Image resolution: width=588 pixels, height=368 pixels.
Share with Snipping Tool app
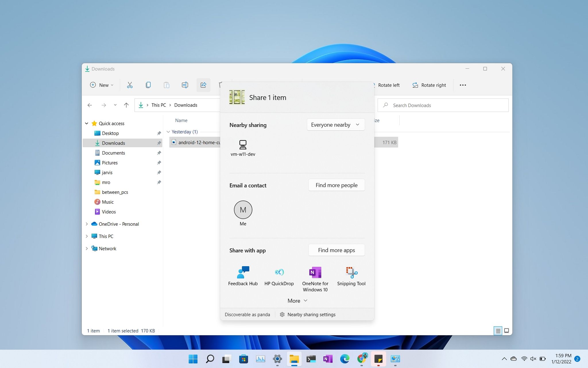pos(351,276)
